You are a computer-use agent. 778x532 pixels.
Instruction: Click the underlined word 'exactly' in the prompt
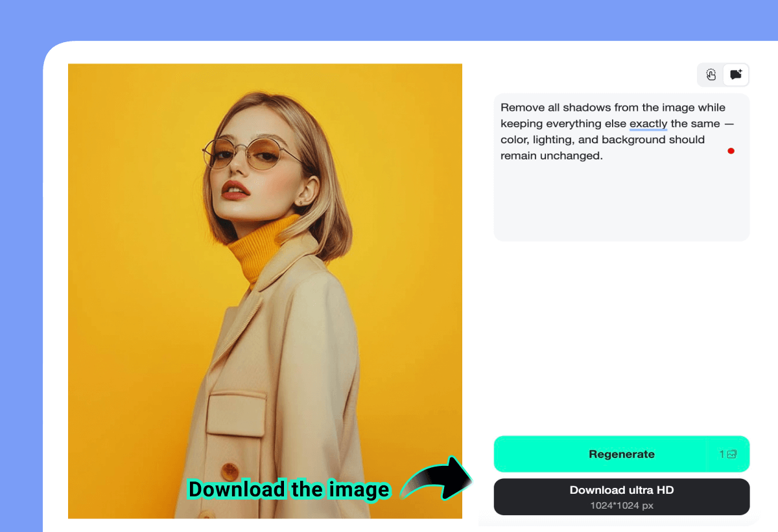click(648, 124)
